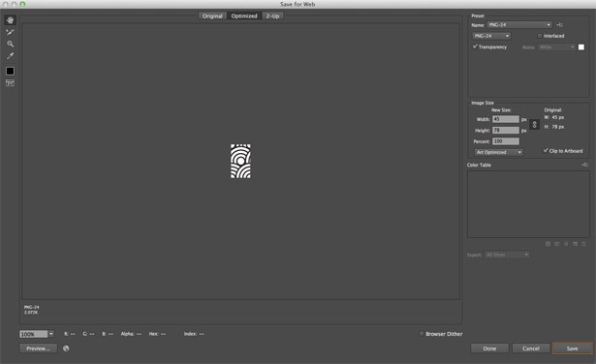Viewport: 596px width, 364px height.
Task: Switch to the Optimized tab
Action: click(x=244, y=15)
